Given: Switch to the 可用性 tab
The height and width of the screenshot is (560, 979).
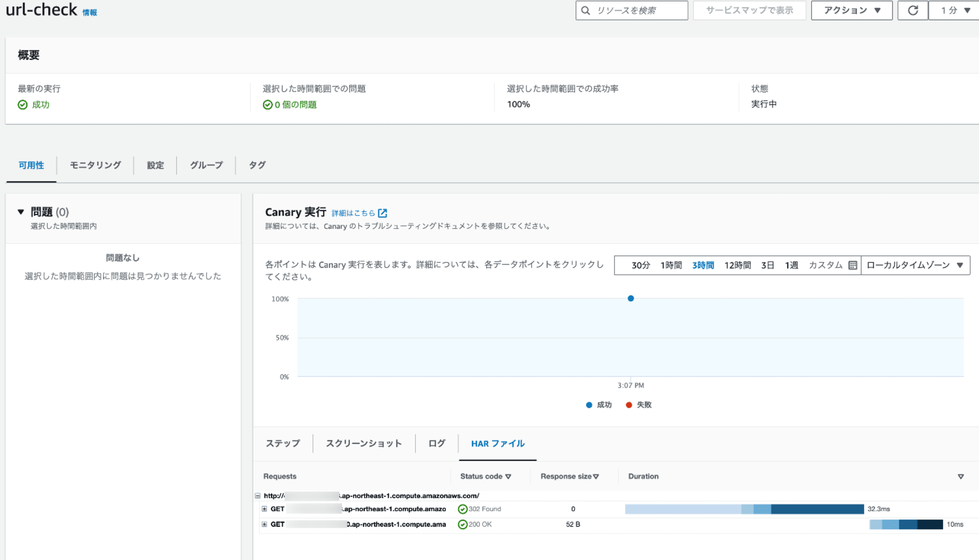Looking at the screenshot, I should (31, 165).
